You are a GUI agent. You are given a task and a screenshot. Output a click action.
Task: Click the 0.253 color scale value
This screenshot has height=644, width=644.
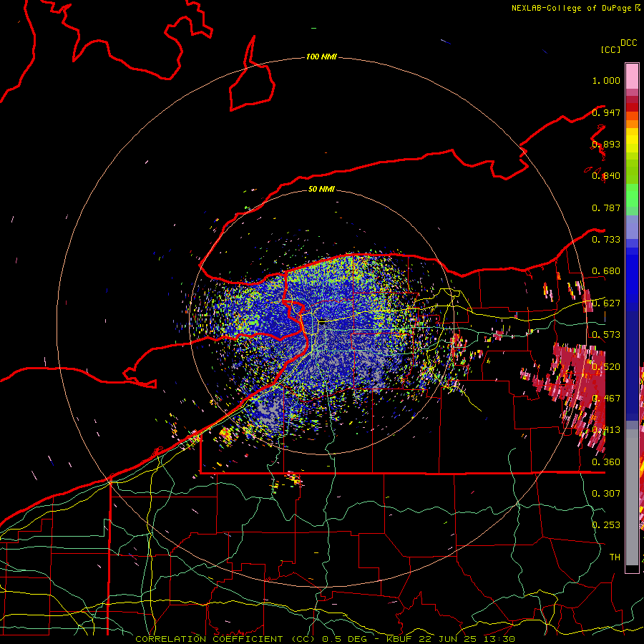point(606,525)
